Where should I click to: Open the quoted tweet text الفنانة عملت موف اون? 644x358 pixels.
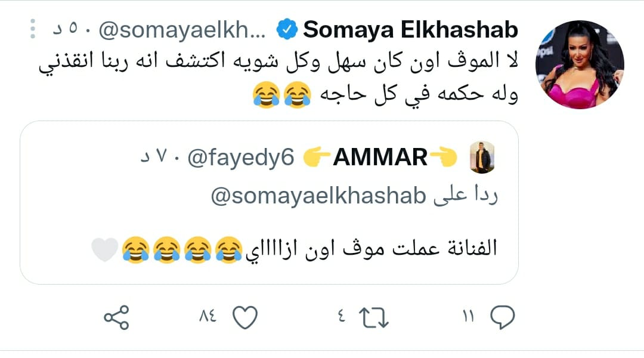click(x=370, y=248)
